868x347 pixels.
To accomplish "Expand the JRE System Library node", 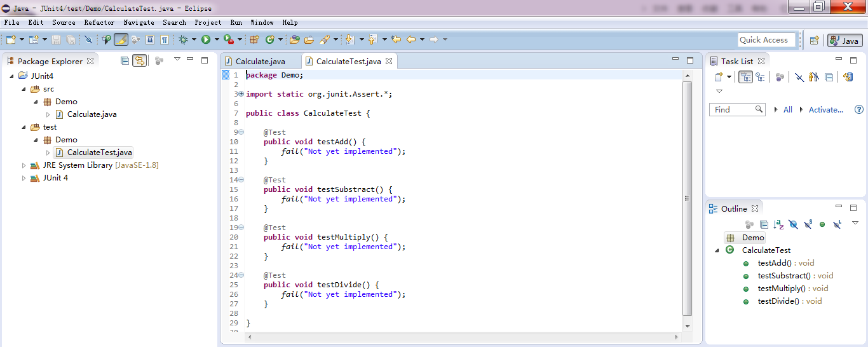I will click(24, 165).
